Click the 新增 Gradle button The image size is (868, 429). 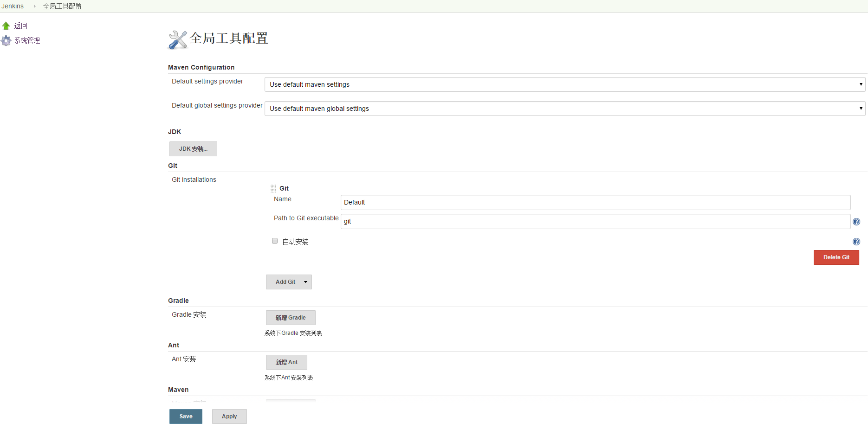click(x=291, y=318)
